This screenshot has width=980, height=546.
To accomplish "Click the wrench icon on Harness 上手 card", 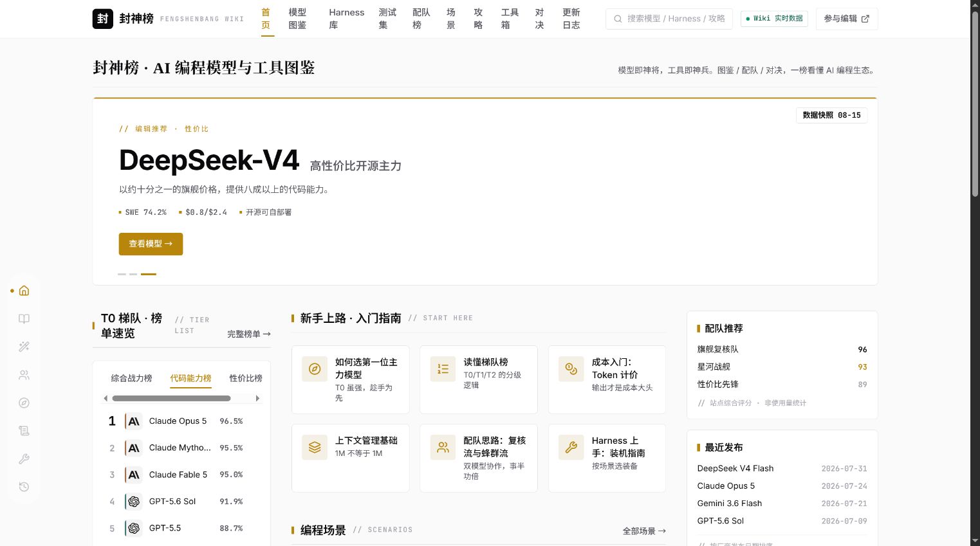I will 571,447.
